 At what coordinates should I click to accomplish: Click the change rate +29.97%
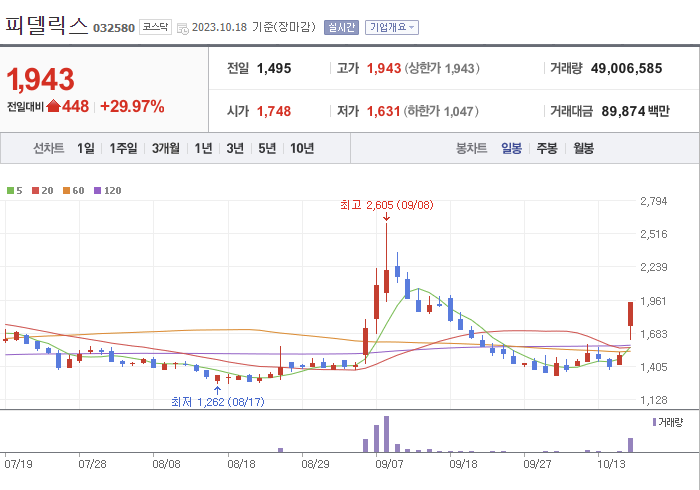pos(132,106)
